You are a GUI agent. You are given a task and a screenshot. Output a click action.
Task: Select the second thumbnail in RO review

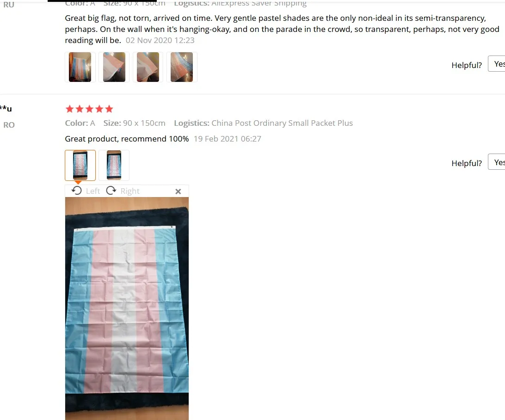click(114, 165)
